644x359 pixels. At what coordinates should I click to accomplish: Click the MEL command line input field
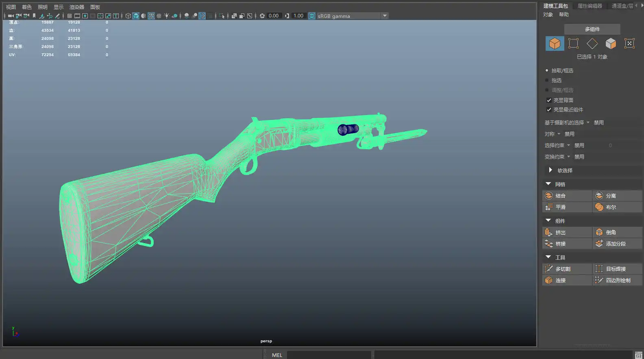[x=329, y=355]
